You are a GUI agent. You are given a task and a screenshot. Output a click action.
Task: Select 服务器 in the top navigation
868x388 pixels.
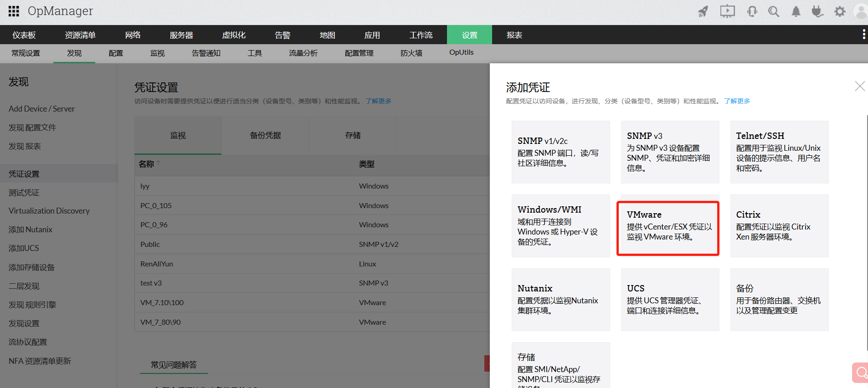[x=181, y=35]
